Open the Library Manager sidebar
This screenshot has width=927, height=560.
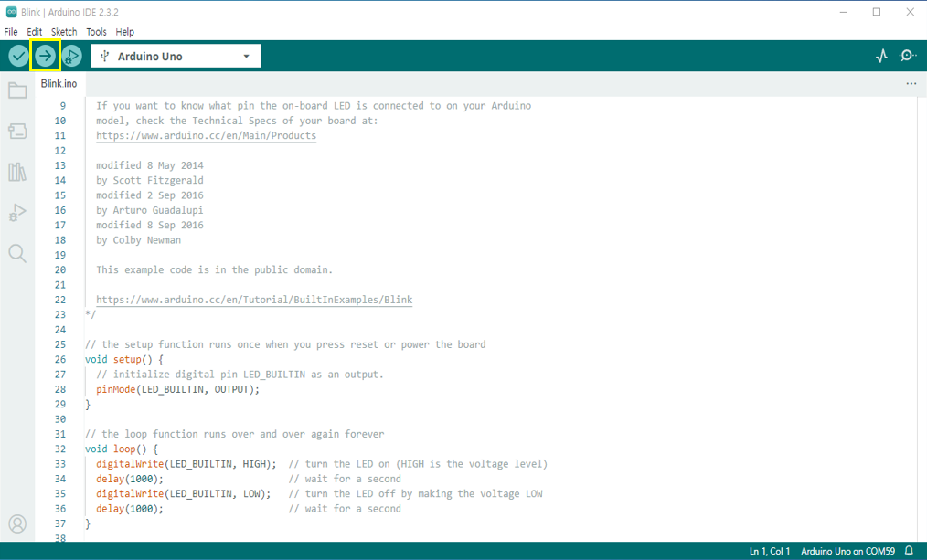coord(17,172)
